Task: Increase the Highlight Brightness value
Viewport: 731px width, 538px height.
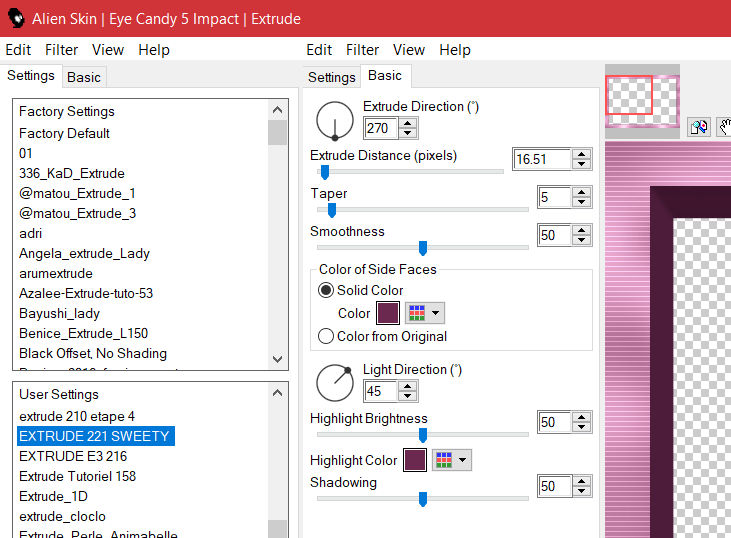Action: (581, 417)
